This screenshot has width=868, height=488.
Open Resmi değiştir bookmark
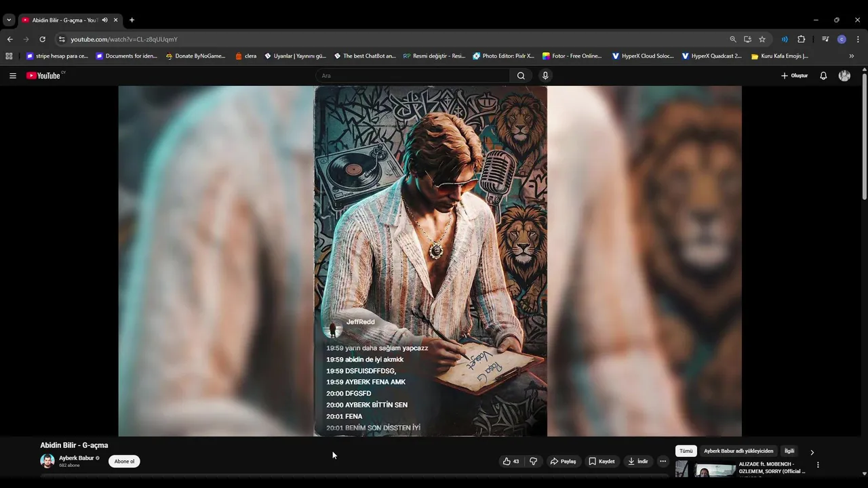434,56
